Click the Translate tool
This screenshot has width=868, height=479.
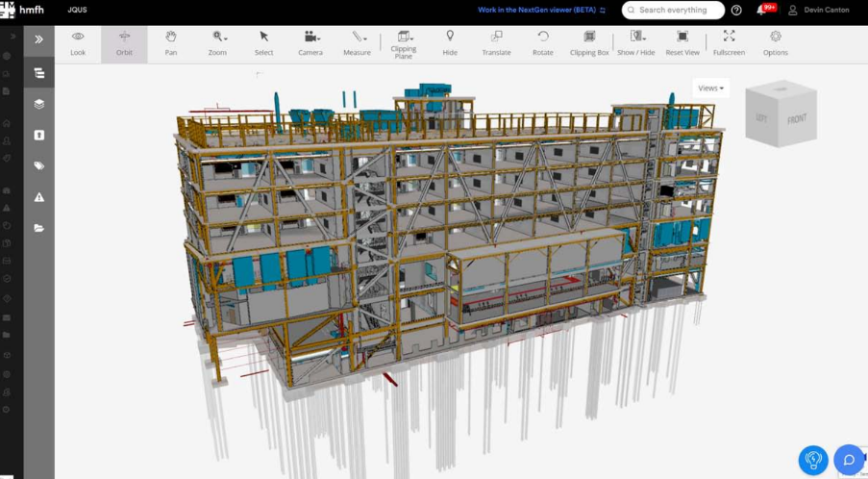coord(496,43)
